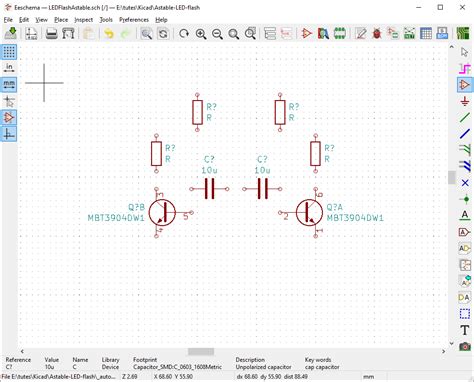The width and height of the screenshot is (474, 382).
Task: Annotate schematic symbols
Action: (x=360, y=33)
